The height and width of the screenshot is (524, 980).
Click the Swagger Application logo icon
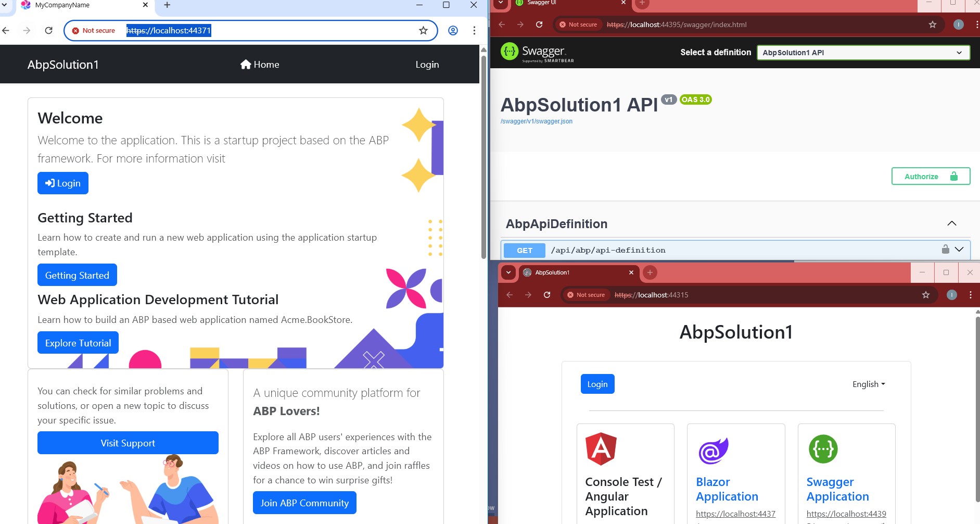pos(823,449)
